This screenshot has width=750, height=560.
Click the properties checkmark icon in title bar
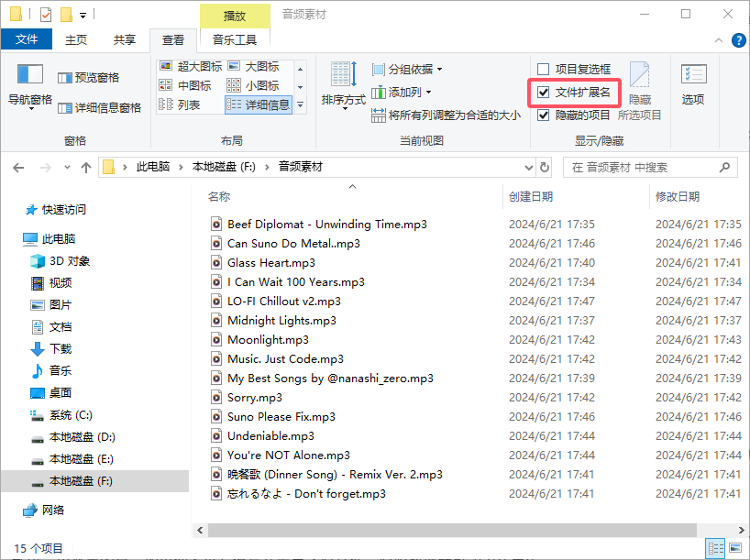[x=46, y=15]
